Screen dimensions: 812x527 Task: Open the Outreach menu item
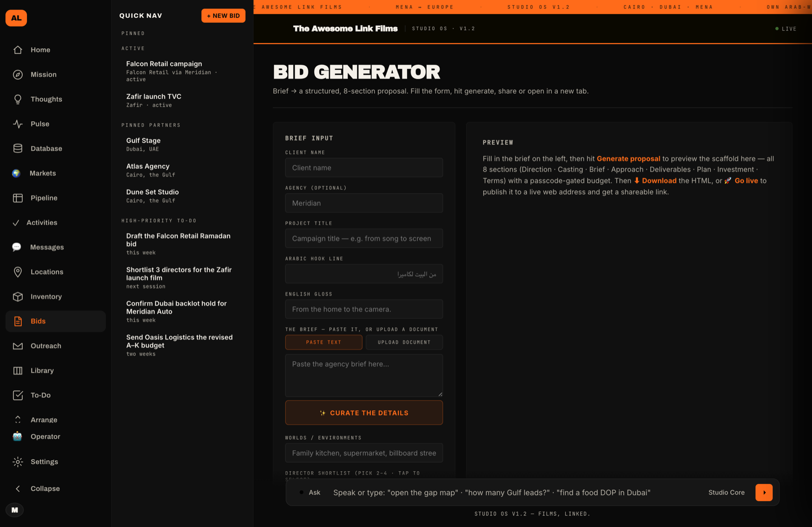coord(56,346)
